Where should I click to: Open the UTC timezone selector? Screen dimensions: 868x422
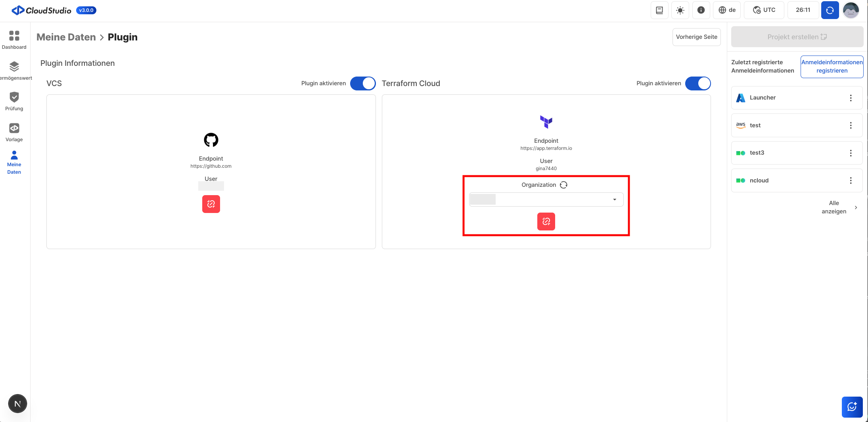click(x=764, y=10)
